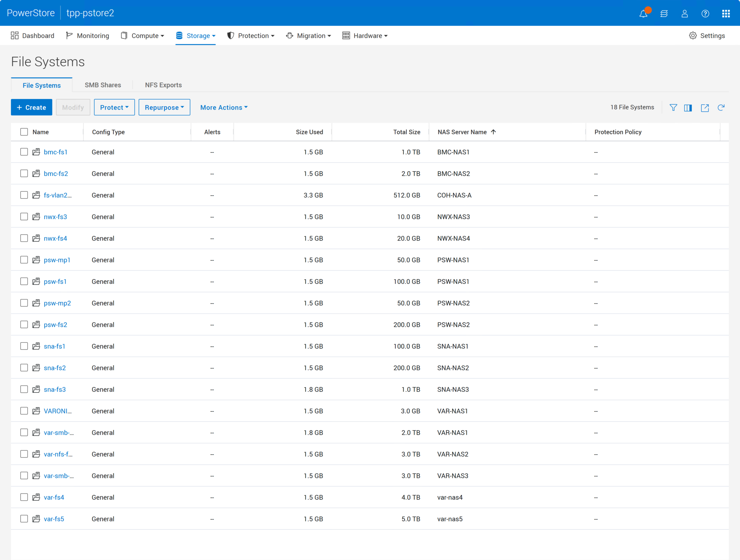Switch to the SMB Shares tab
740x560 pixels.
click(x=103, y=85)
